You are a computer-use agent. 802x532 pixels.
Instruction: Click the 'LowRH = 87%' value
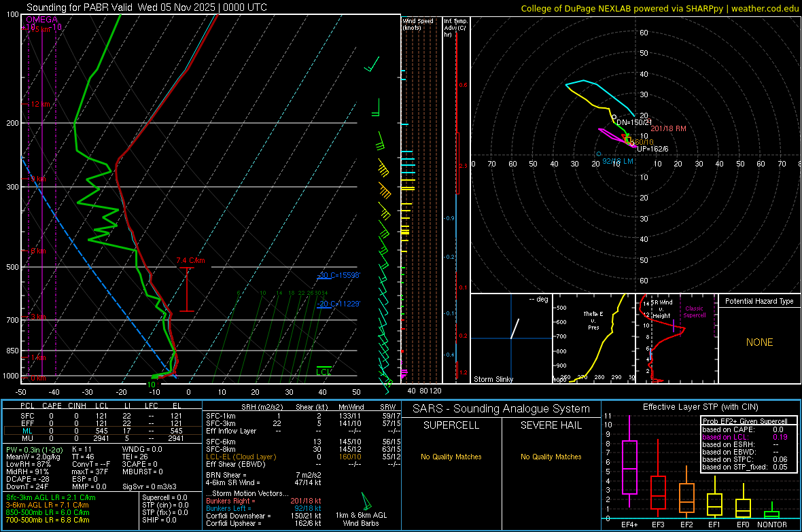(28, 464)
